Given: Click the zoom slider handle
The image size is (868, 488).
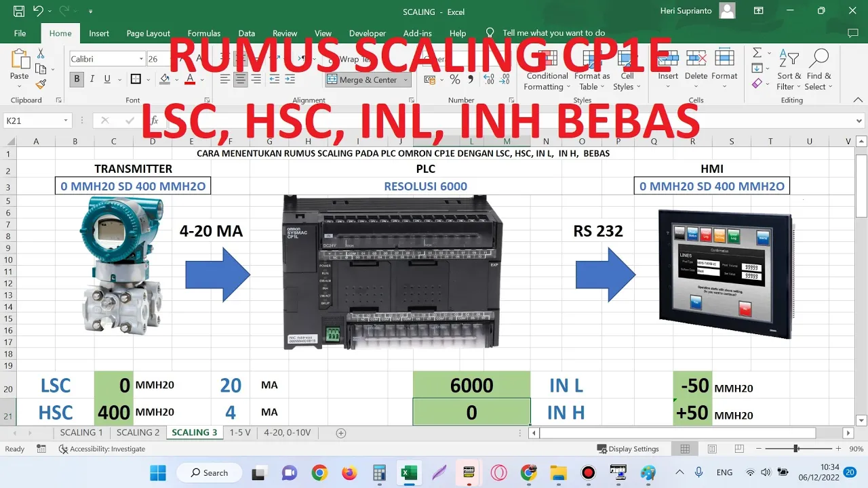Looking at the screenshot, I should (x=795, y=449).
